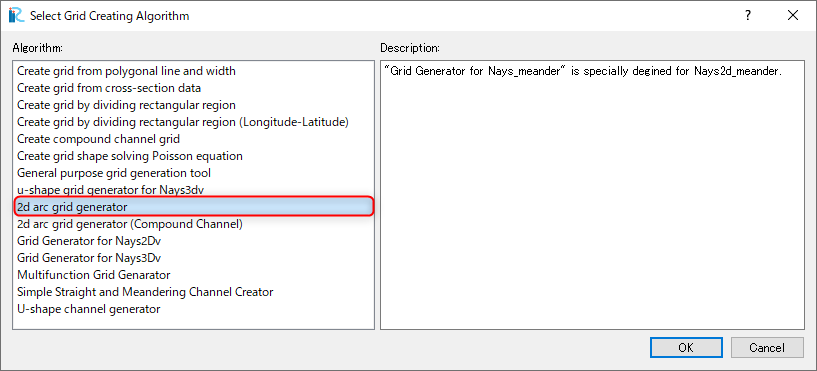817x371 pixels.
Task: Choose "Create grid by dividing rectangular region"
Action: point(127,105)
